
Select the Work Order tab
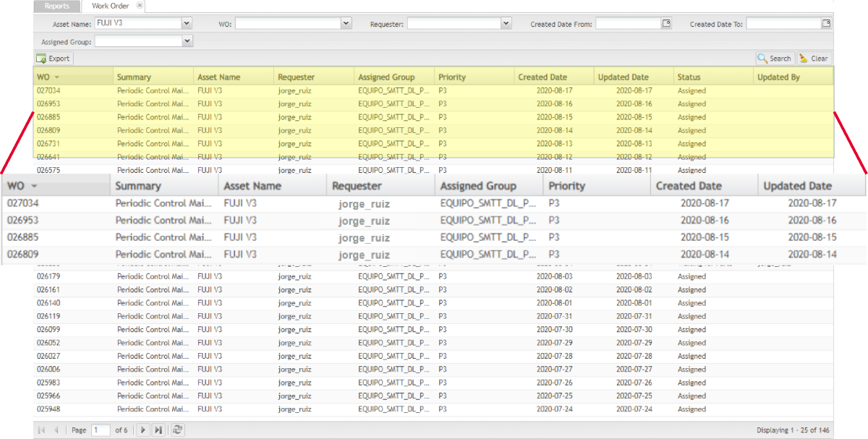coord(110,6)
